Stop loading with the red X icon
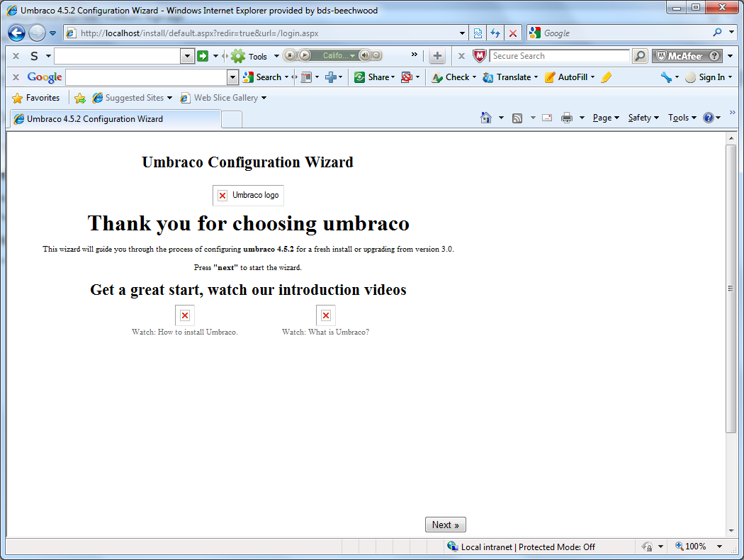 [x=513, y=33]
